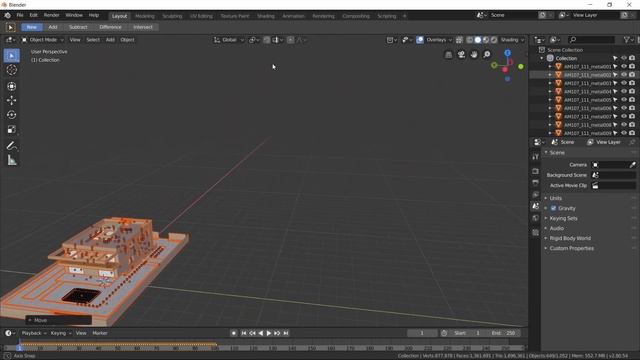Click the Blender logo menu icon
The image size is (640, 360).
(7, 16)
